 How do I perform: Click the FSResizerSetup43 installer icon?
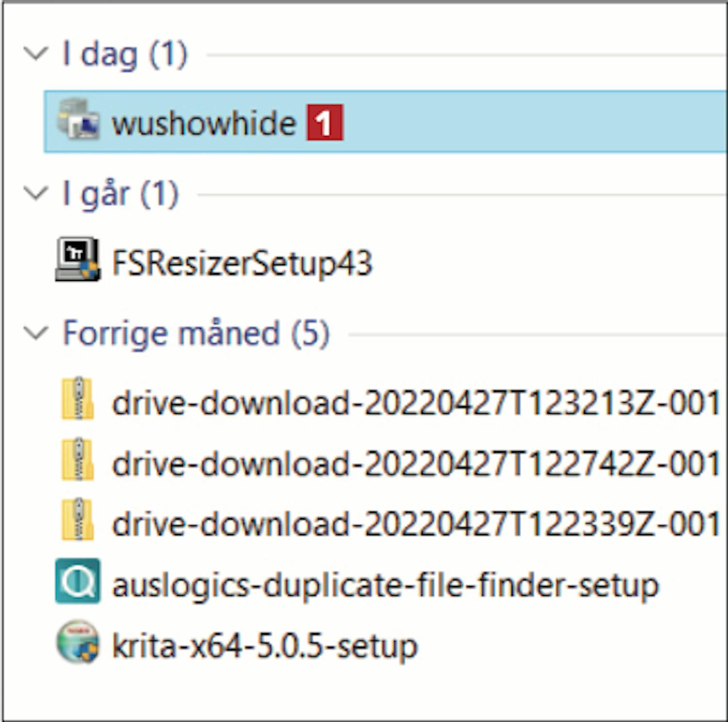click(78, 260)
